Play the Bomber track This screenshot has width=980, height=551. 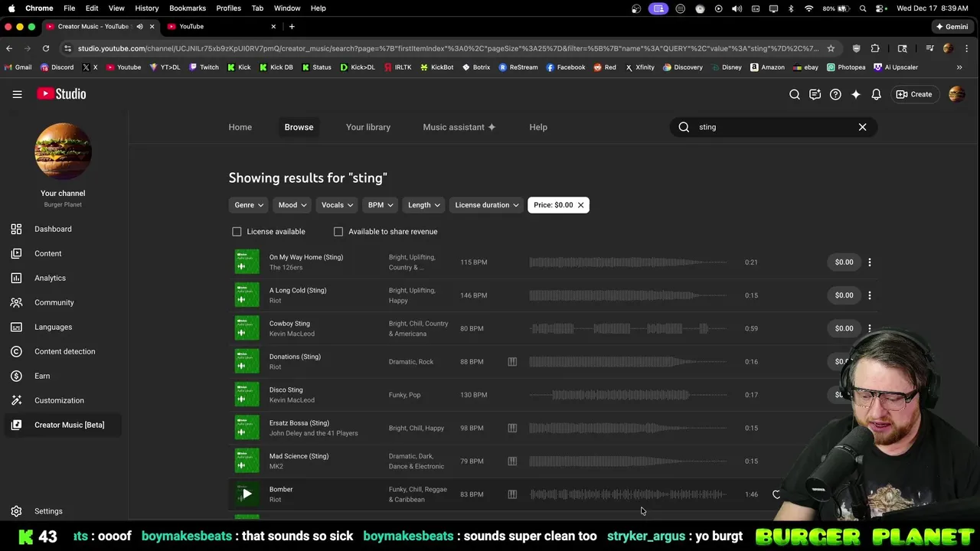[x=247, y=494]
